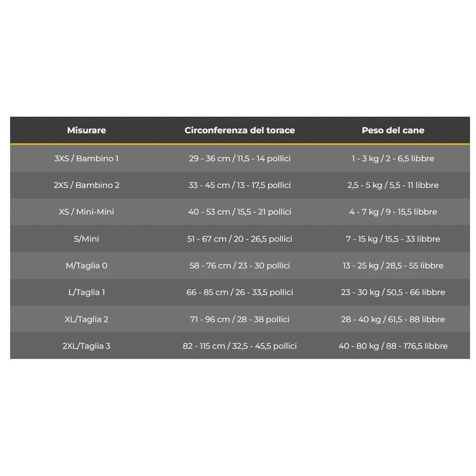
Task: Click the XL/Taglia 2 size label
Action: [x=86, y=319]
